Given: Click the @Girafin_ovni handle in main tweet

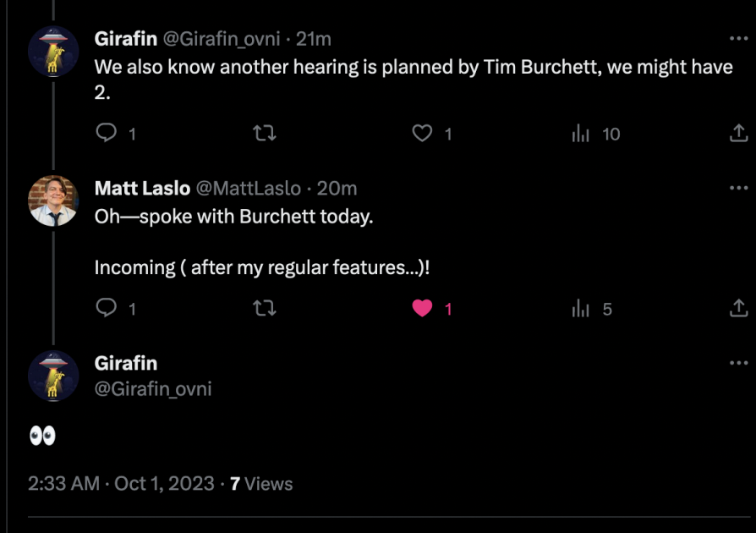Looking at the screenshot, I should (x=153, y=389).
